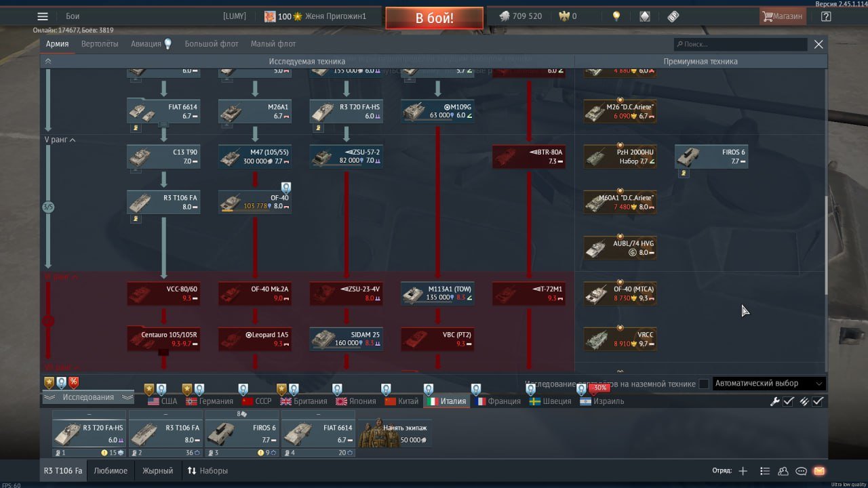Click the talisman badge filter icon at bottom-left
This screenshot has width=868, height=488.
point(49,382)
